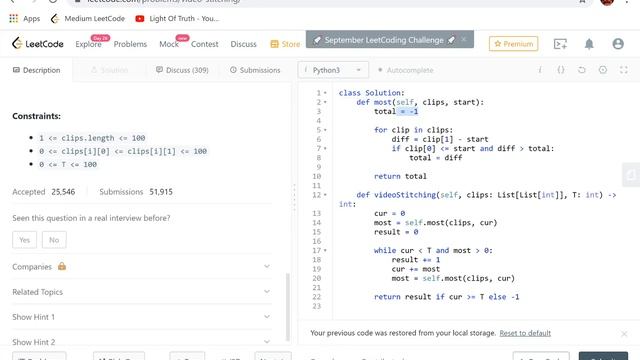
Task: Toggle the fullscreen editor icon
Action: pos(624,70)
